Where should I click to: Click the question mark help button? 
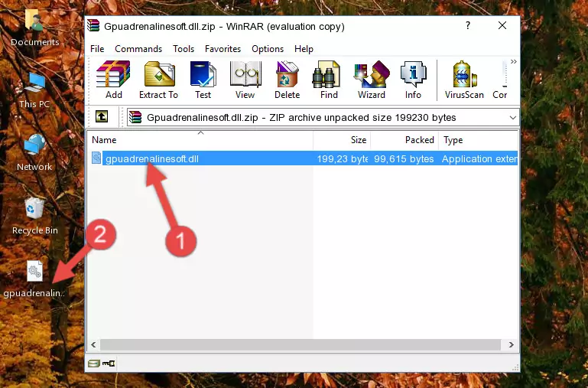pyautogui.click(x=468, y=25)
